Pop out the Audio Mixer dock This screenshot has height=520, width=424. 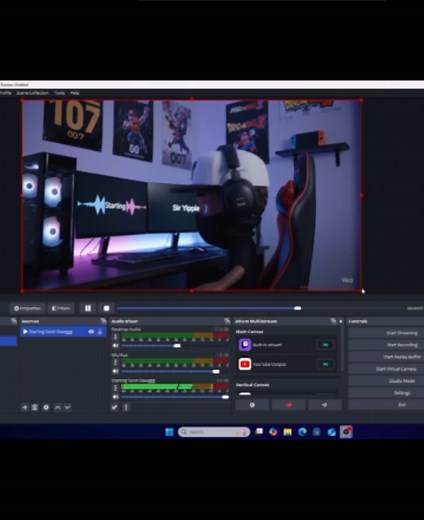227,321
